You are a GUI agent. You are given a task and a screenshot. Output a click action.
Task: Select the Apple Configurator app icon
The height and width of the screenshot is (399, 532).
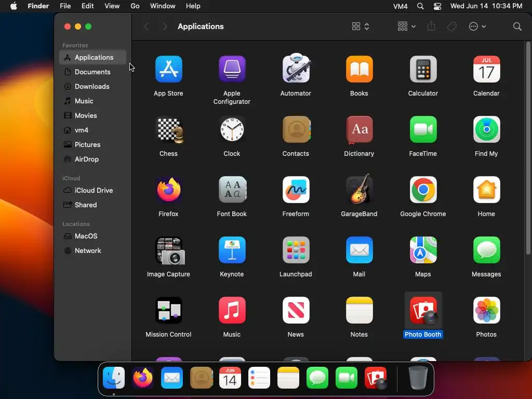232,69
